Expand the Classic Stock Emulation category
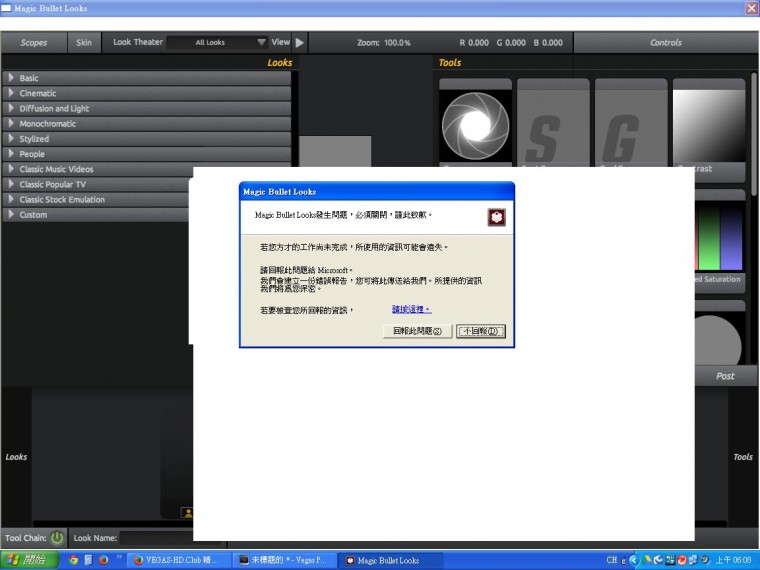 pos(96,200)
